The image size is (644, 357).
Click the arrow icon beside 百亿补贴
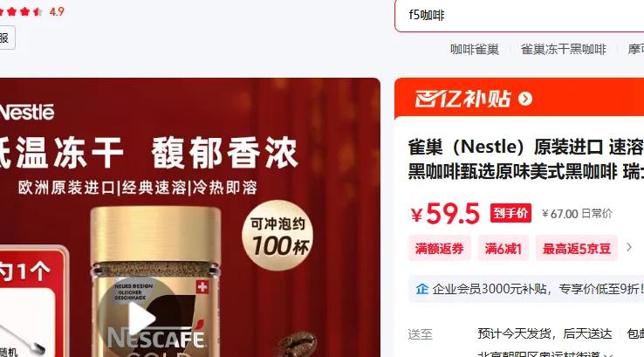[x=525, y=99]
